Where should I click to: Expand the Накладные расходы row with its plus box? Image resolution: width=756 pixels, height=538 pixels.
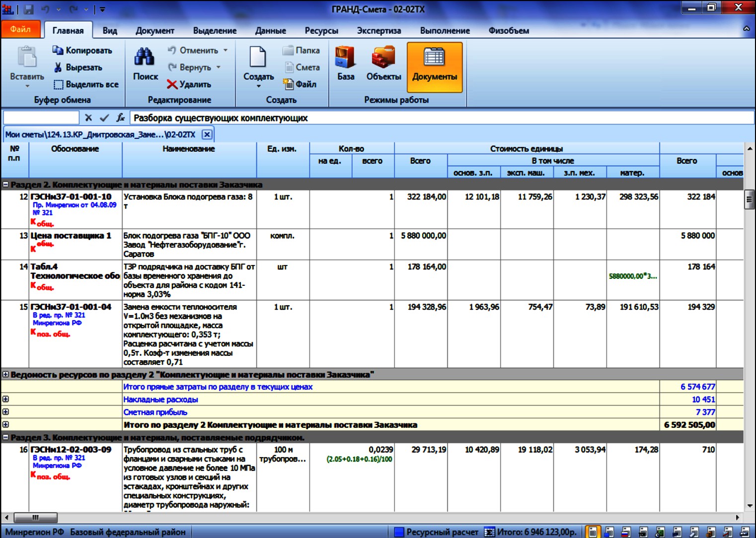(5, 399)
